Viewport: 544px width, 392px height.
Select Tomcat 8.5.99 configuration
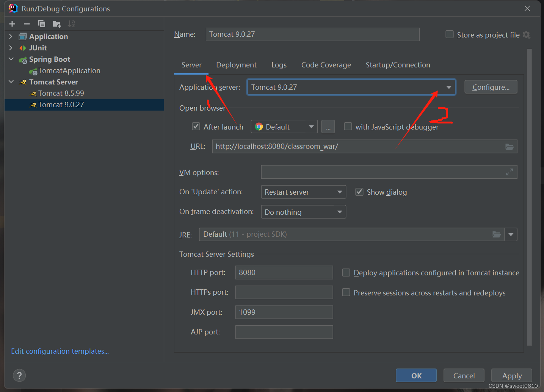click(x=61, y=93)
